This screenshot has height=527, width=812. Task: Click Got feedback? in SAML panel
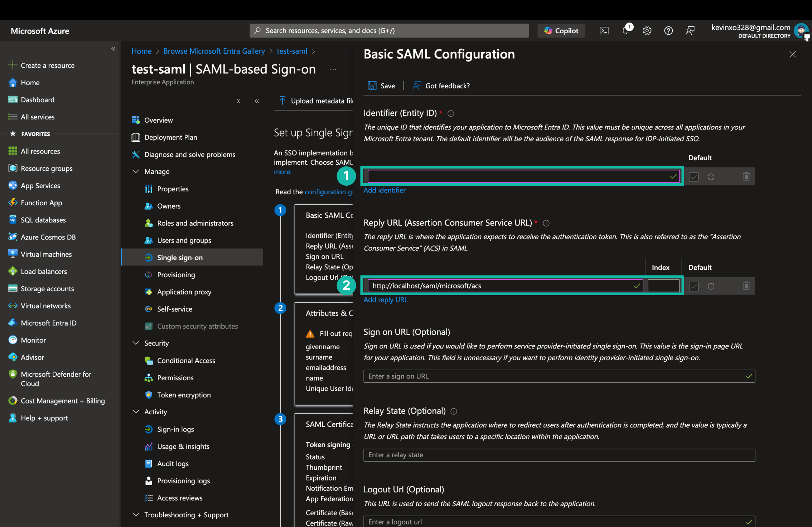click(441, 86)
